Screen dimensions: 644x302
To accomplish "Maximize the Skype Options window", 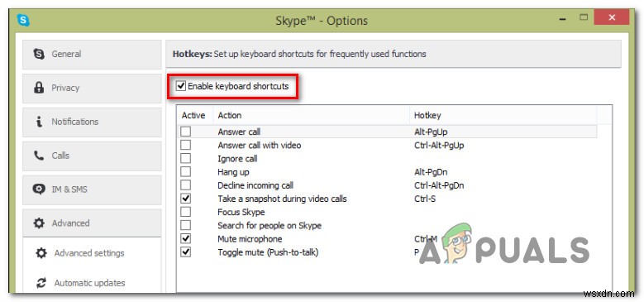I will coord(583,17).
